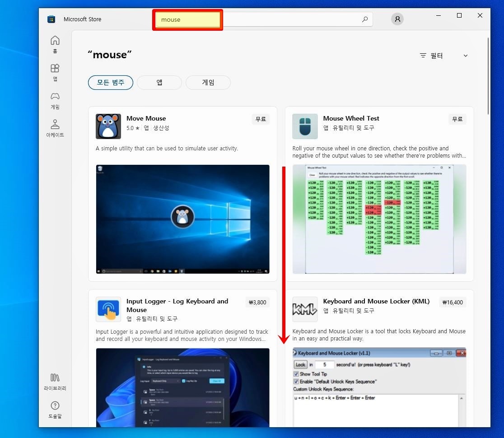
Task: Open the Home section in the sidebar
Action: click(55, 44)
